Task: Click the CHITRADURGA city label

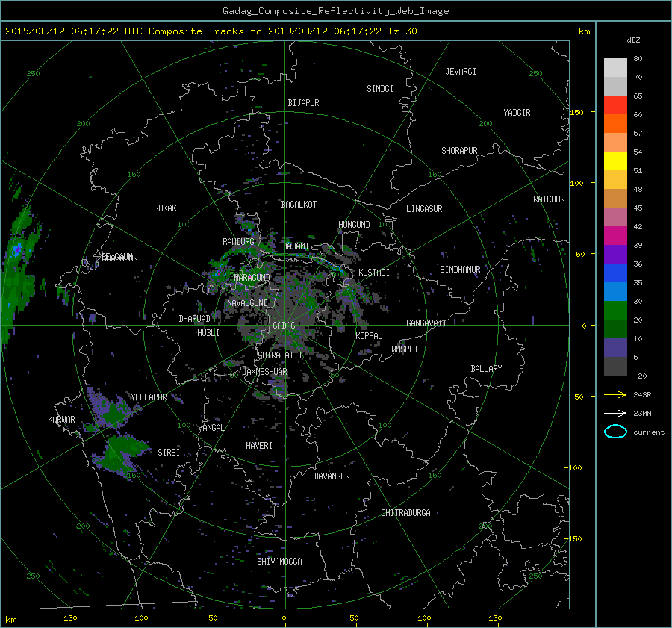Action: point(405,513)
